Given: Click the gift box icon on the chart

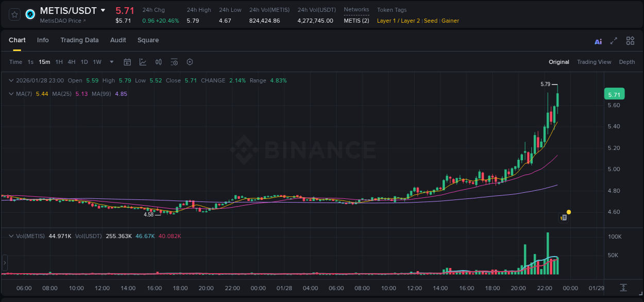Looking at the screenshot, I should (564, 217).
